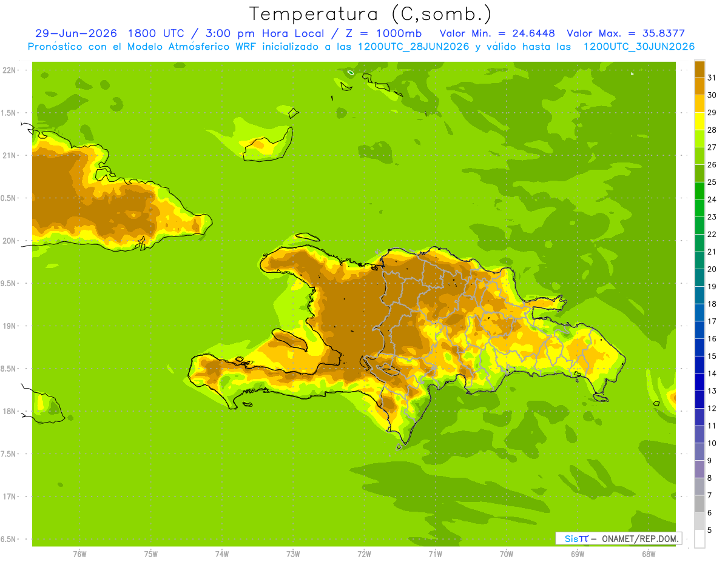Select the valid-until time "1200UTC_30JUN2026"
Viewport: 728px width, 562px height.
click(639, 47)
